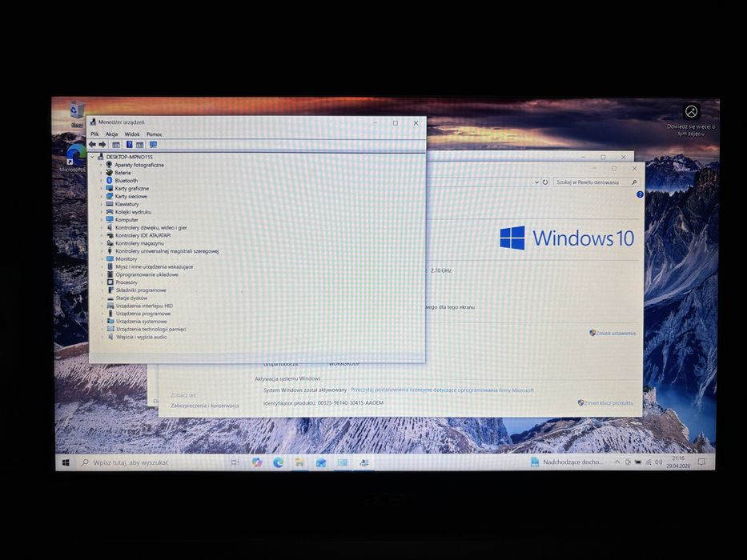Expand Kontrolery magazynu category

(102, 243)
